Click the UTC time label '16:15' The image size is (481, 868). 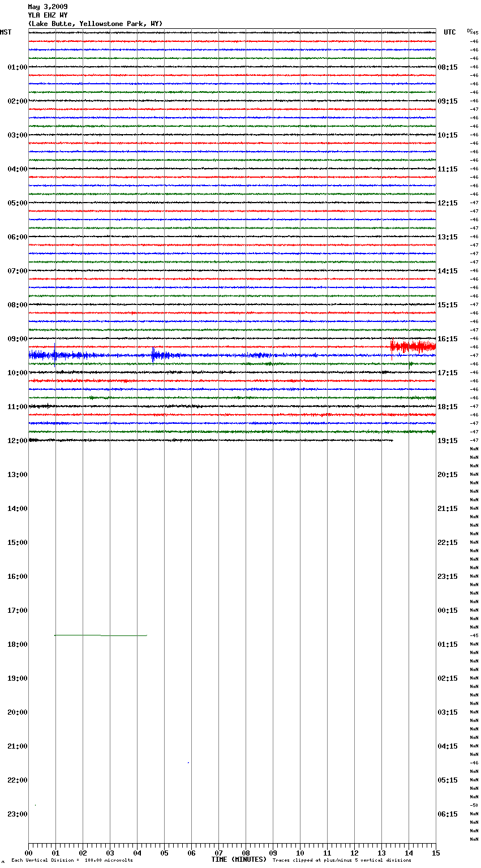[x=448, y=339]
